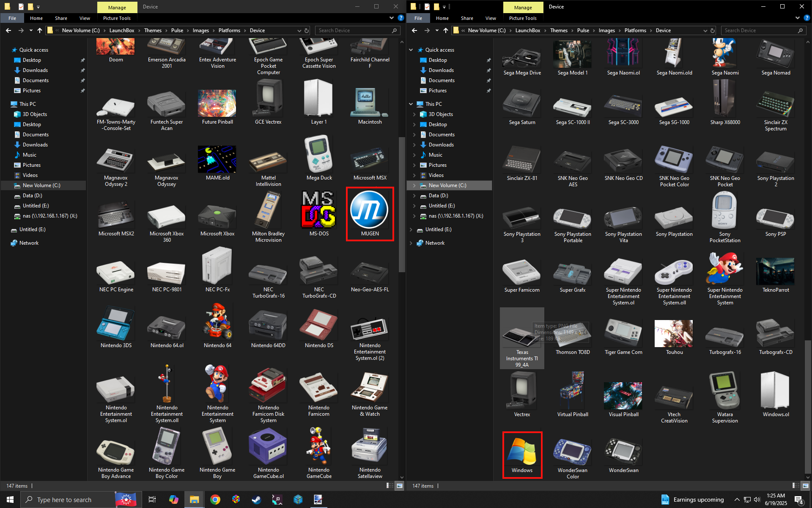Select the Nintendo GameCube image
Image resolution: width=812 pixels, height=508 pixels.
click(319, 453)
